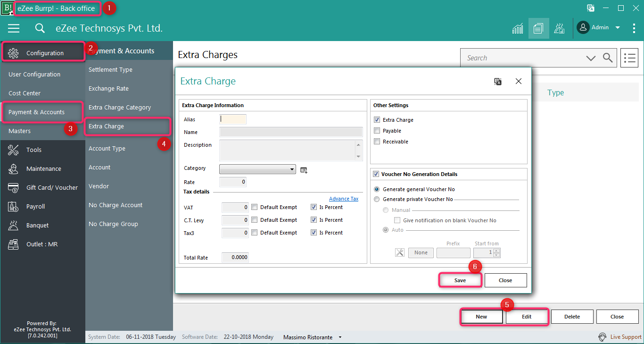
Task: Open the documents icon in top toolbar
Action: (538, 28)
